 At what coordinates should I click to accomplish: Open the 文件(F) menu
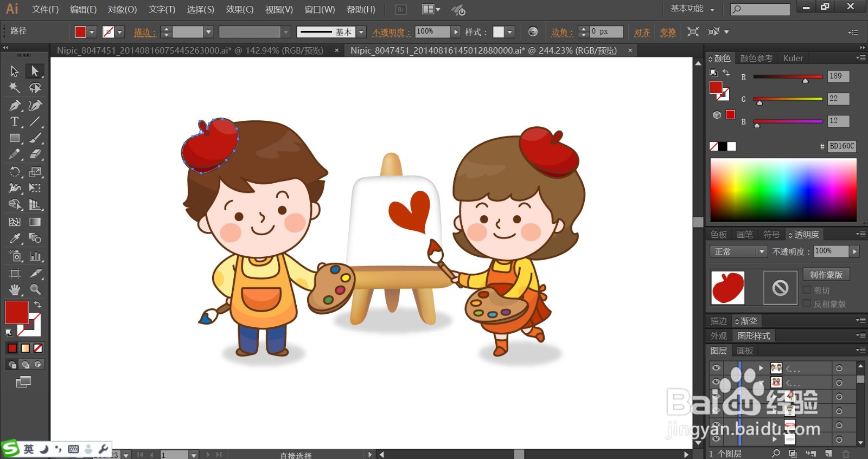point(45,9)
